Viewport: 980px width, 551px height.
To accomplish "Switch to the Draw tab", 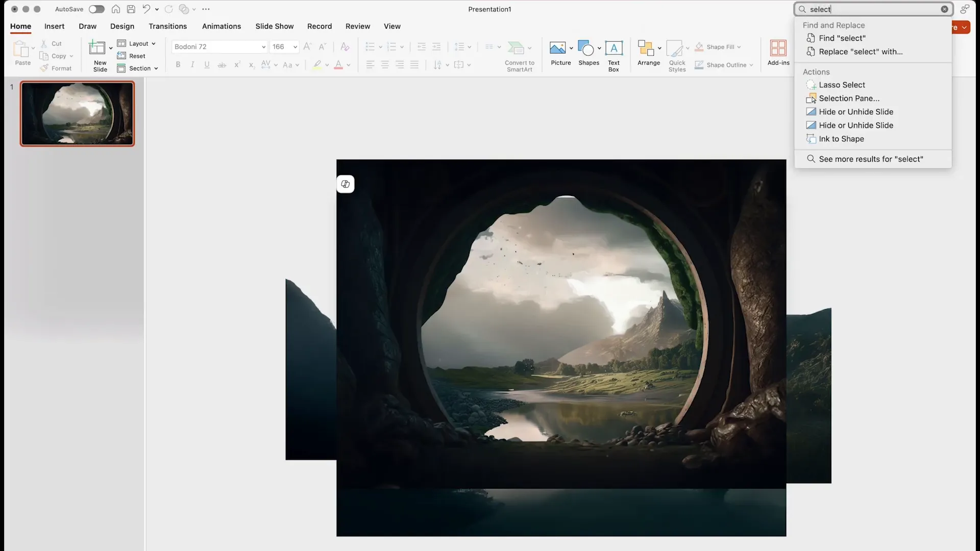I will point(88,26).
